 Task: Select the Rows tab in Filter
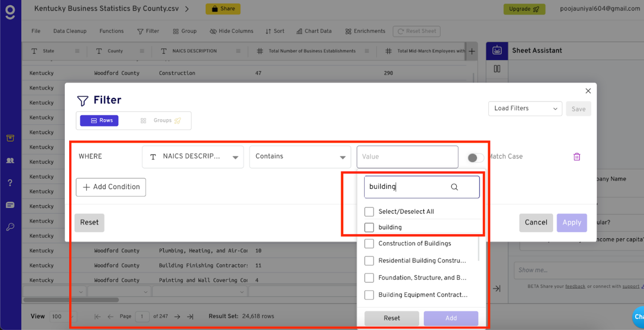pos(99,120)
